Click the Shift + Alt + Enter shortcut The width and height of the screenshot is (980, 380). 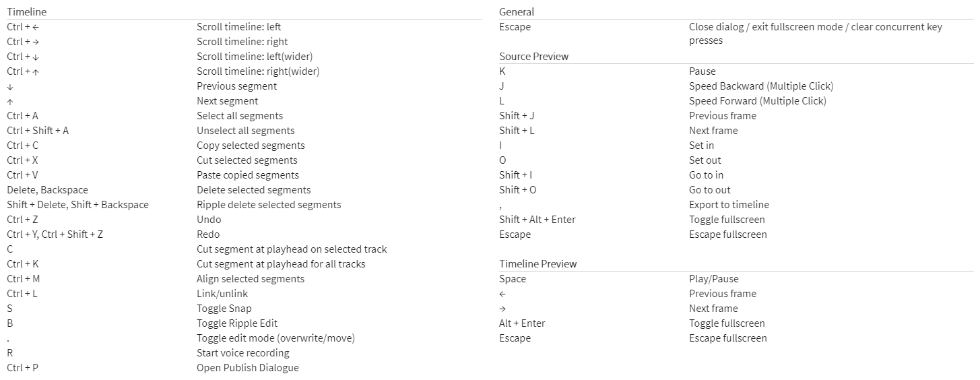tap(537, 220)
